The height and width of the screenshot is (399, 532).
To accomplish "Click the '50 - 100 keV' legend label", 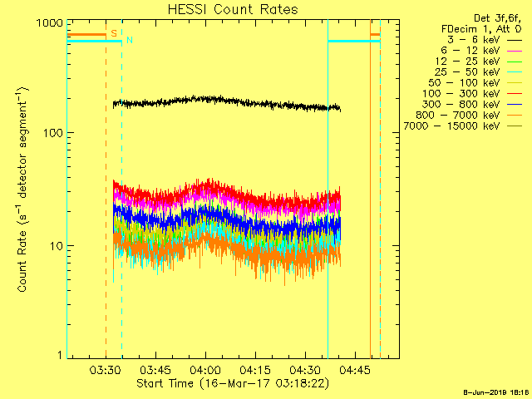I will (464, 83).
